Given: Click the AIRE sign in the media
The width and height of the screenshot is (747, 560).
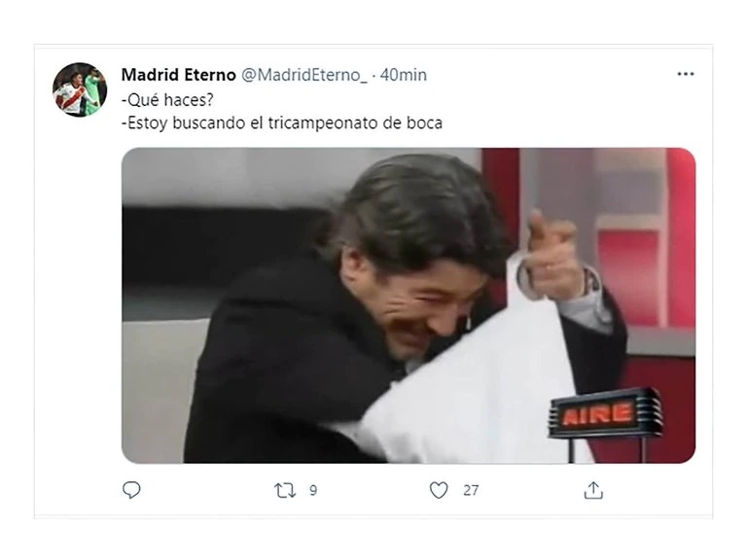Looking at the screenshot, I should [x=605, y=413].
